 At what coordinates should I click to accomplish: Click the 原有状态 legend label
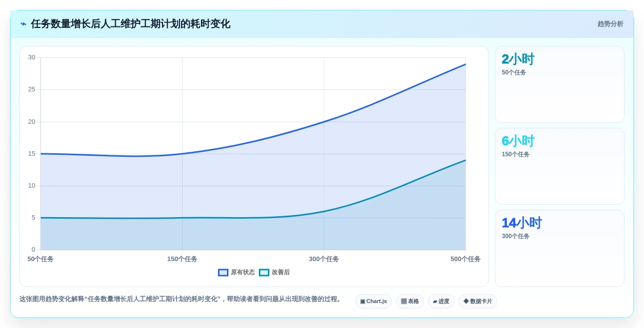pyautogui.click(x=242, y=273)
